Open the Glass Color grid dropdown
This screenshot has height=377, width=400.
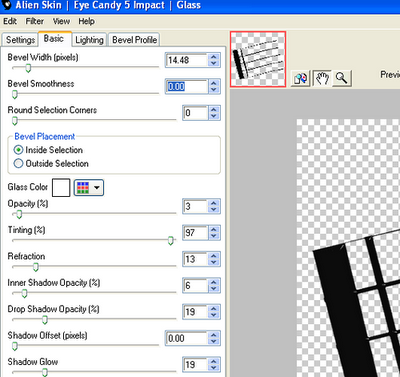click(89, 188)
